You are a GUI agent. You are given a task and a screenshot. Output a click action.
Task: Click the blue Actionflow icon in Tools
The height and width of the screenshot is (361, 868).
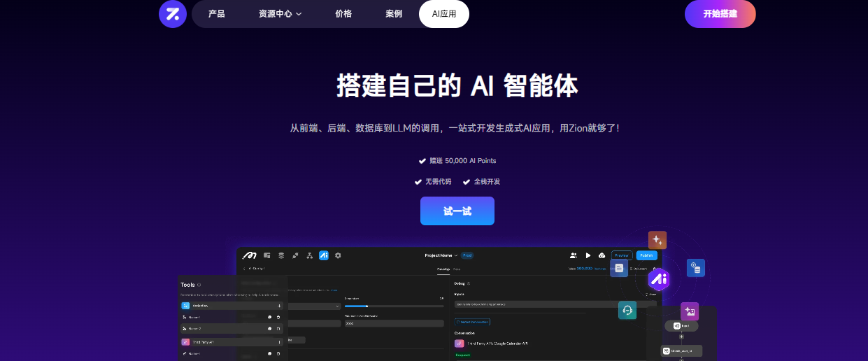(x=185, y=306)
